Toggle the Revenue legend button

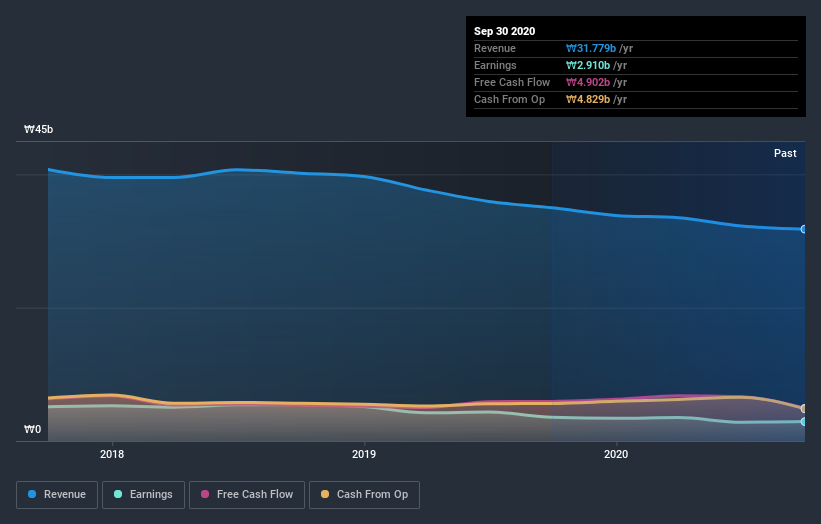pyautogui.click(x=57, y=495)
